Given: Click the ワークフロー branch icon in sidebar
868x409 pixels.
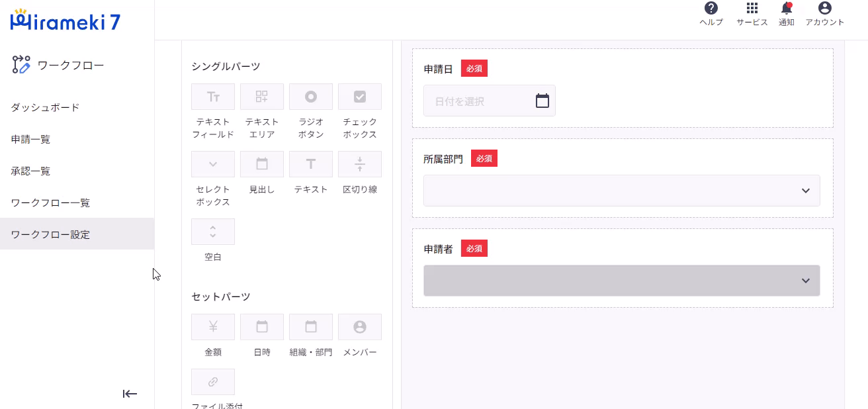Looking at the screenshot, I should tap(21, 64).
